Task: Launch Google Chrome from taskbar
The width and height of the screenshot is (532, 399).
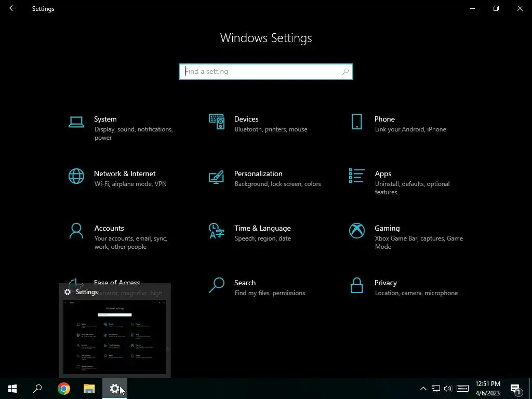Action: (x=63, y=389)
